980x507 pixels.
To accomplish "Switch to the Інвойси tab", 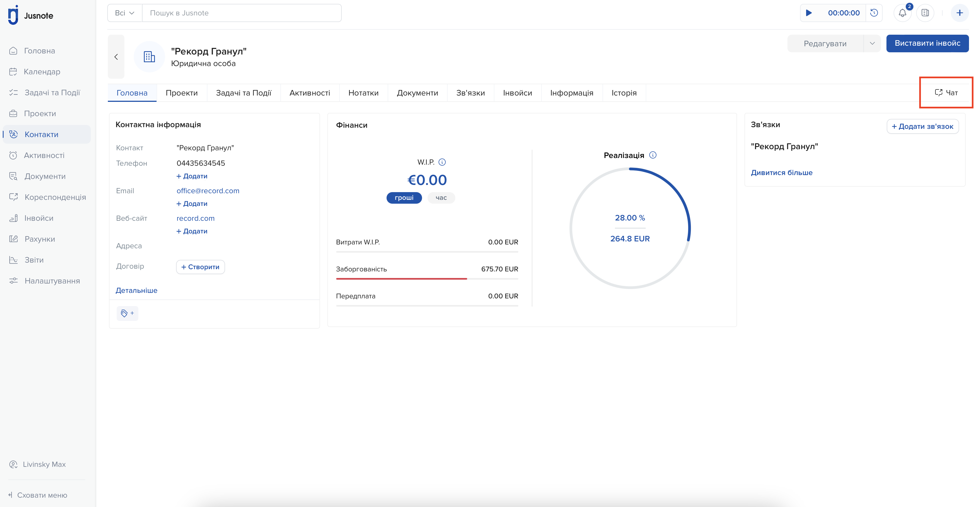I will coord(518,93).
